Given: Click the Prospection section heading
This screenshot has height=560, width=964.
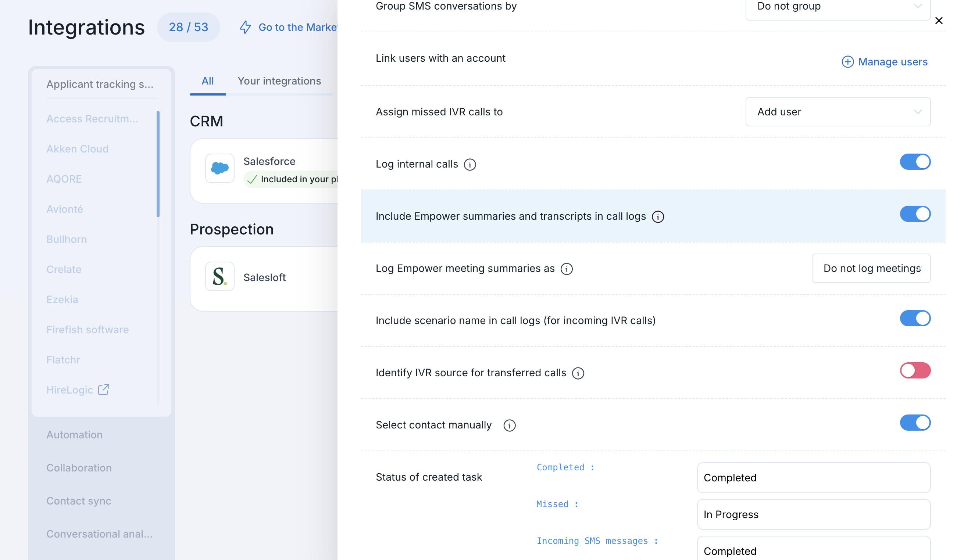Looking at the screenshot, I should click(232, 229).
